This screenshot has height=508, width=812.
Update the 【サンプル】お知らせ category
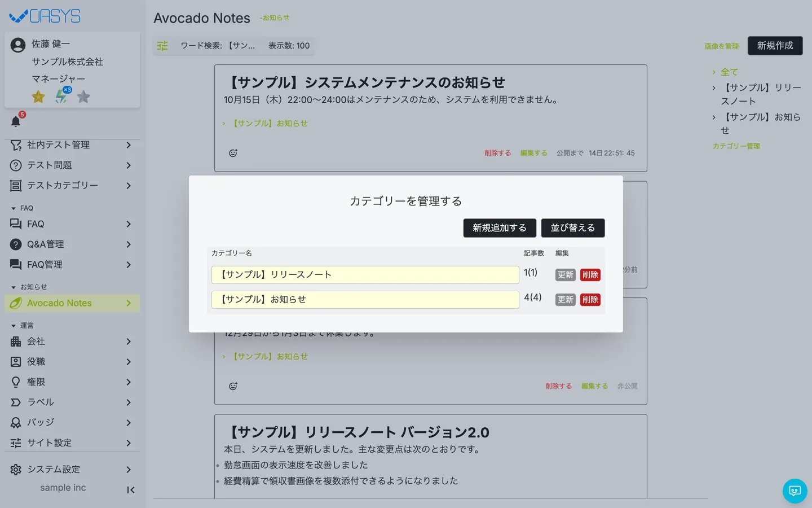click(566, 300)
